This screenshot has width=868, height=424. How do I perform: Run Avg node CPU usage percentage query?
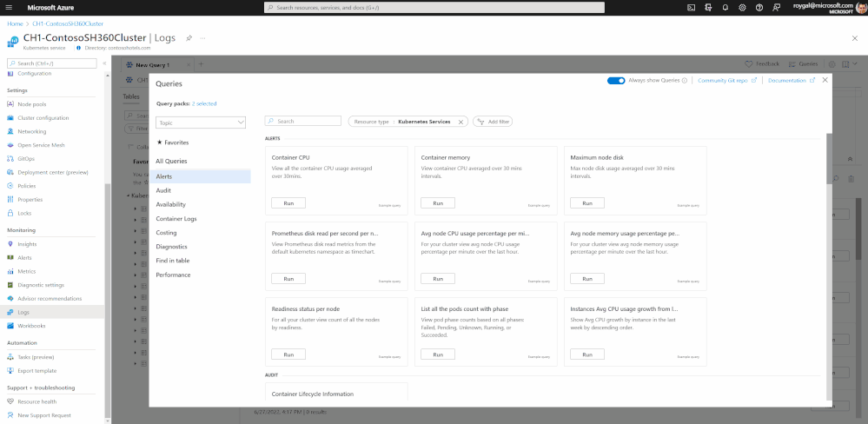coord(438,278)
